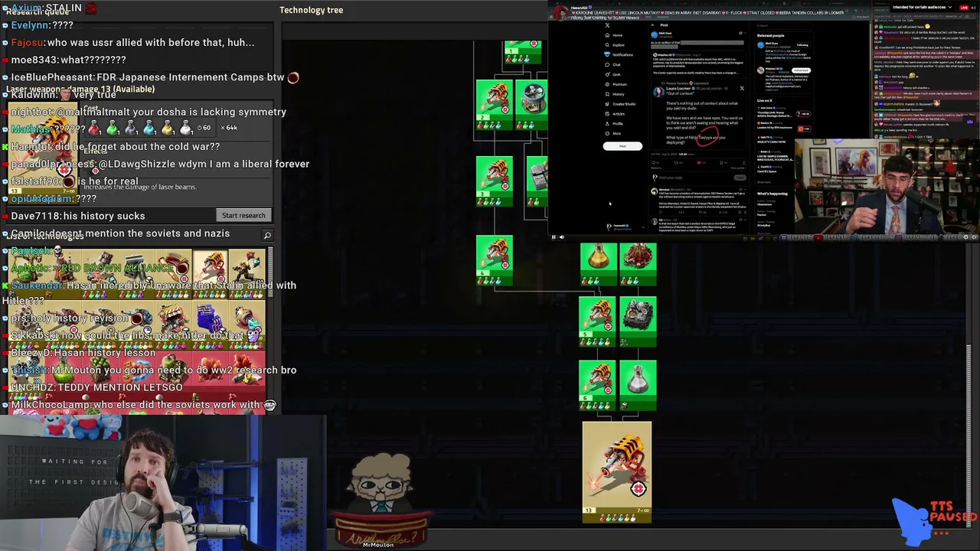The width and height of the screenshot is (980, 551).
Task: Select the Laser weapons damage 3 technology node
Action: 495,181
